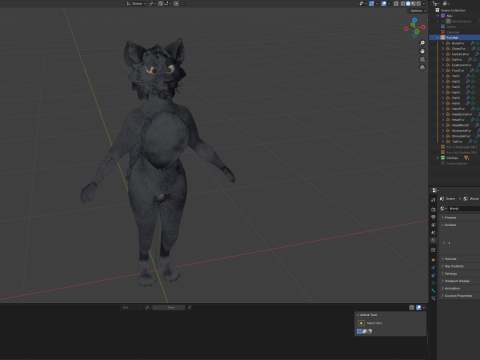Open the Global transform orientation dropdown
Viewport: 480px width, 360px height.
pos(136,3)
